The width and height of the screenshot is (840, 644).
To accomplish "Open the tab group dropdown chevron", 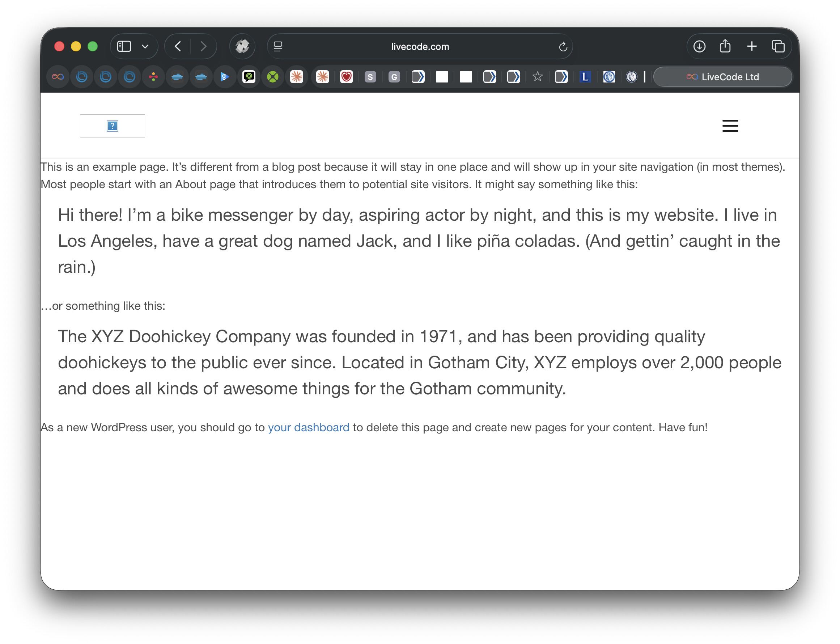I will point(145,47).
